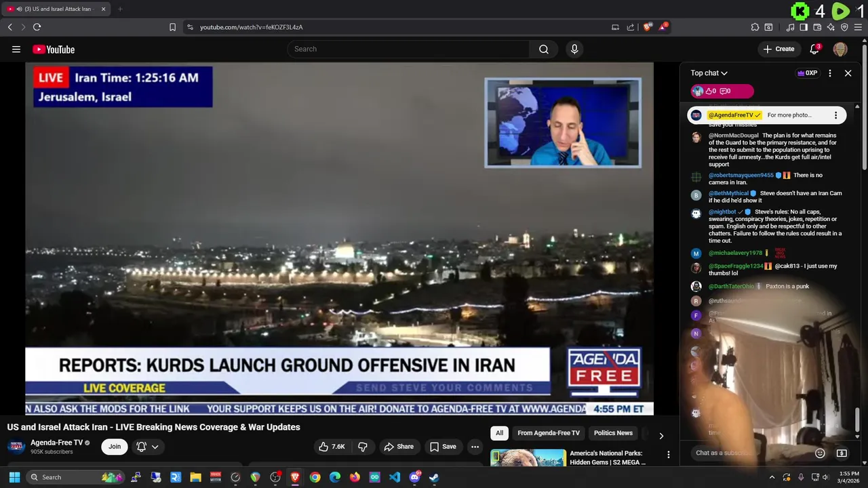Click the magnifier search button beside search box
This screenshot has height=488, width=868.
(544, 49)
